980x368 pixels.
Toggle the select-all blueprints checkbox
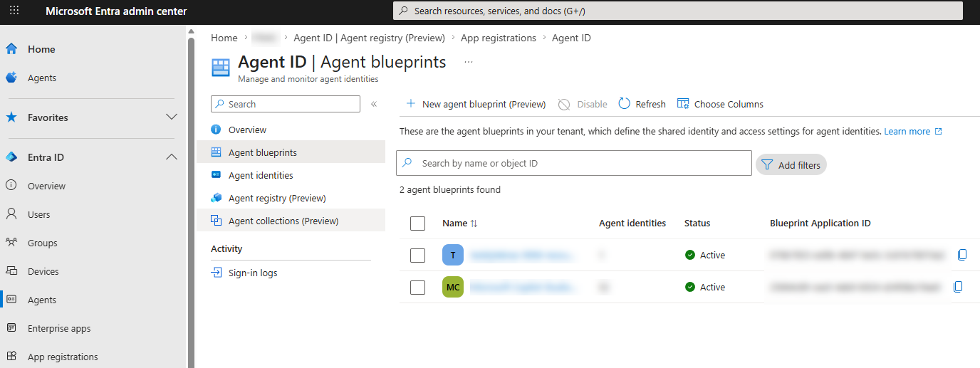[418, 224]
